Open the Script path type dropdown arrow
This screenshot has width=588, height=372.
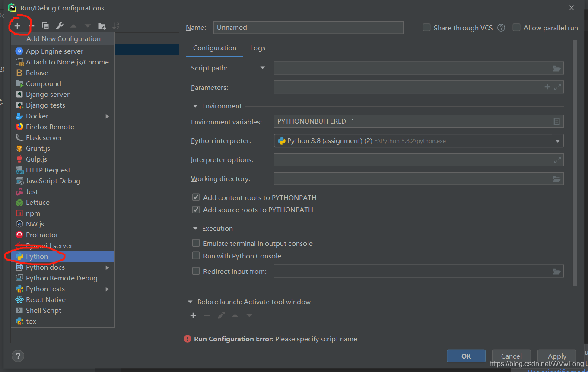click(263, 68)
